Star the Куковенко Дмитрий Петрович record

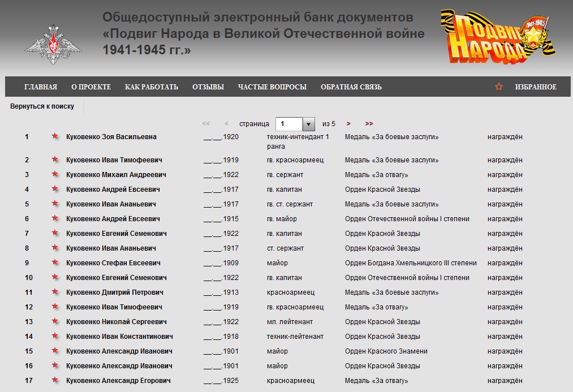pyautogui.click(x=55, y=292)
